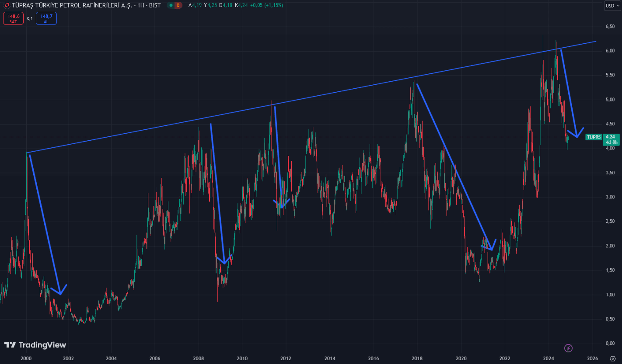Click the 2008 time axis label
The height and width of the screenshot is (364, 622).
click(199, 357)
